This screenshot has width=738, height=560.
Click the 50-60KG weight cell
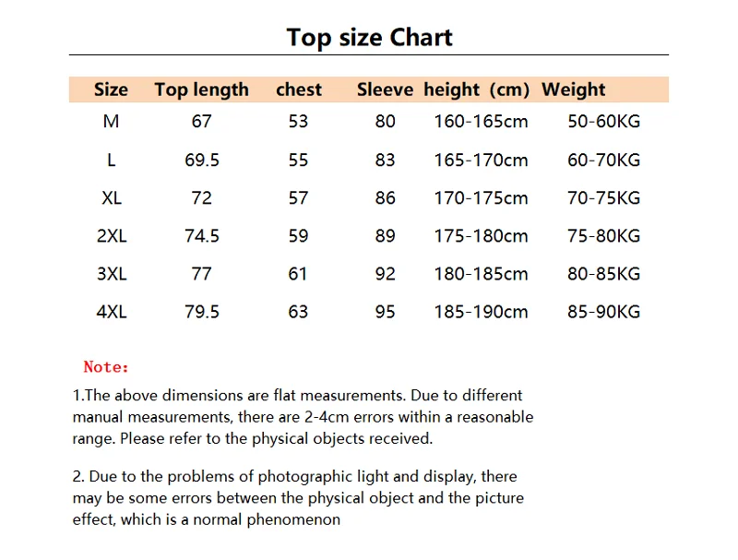[604, 122]
